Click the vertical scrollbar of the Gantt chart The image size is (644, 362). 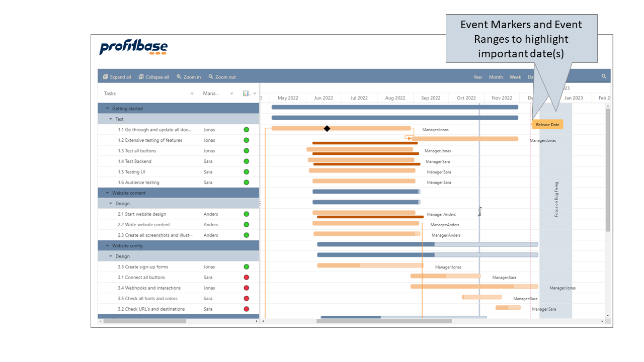click(608, 171)
